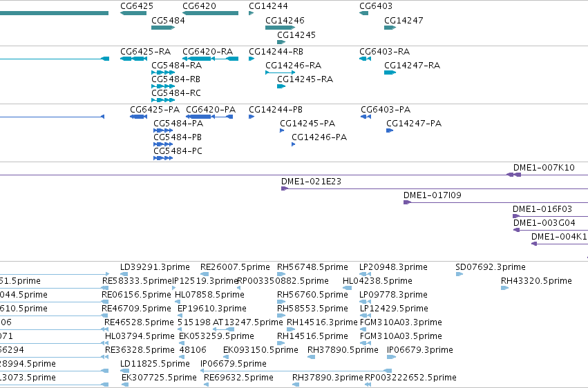Screen dimensions: 588x388
Task: Open the IP06679.3prime EST label
Action: point(420,351)
